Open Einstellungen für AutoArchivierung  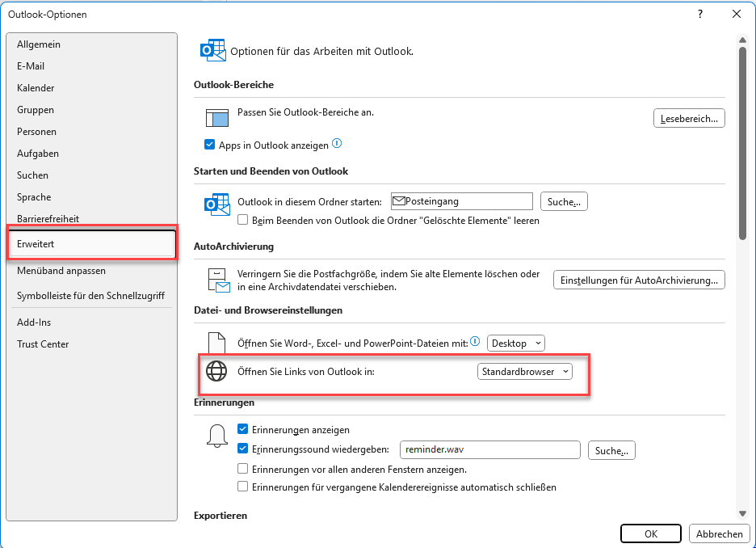point(638,280)
